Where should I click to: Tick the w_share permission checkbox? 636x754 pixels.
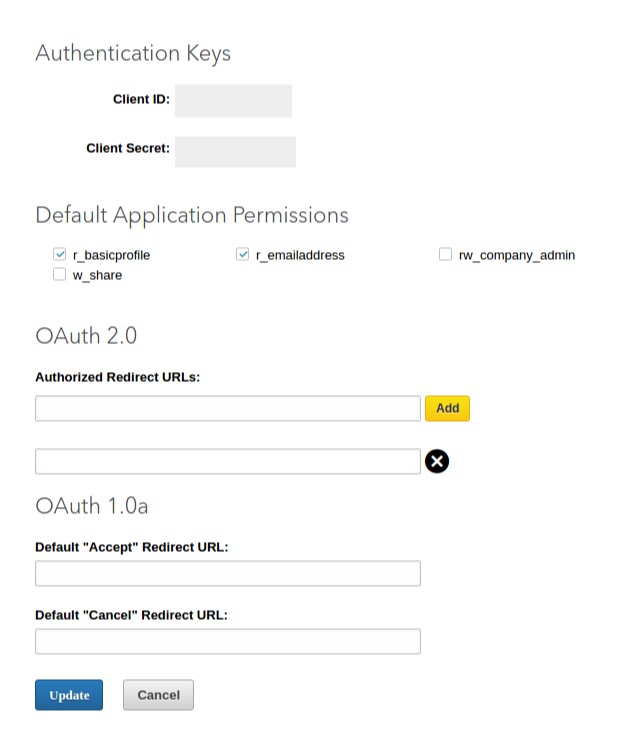point(59,274)
